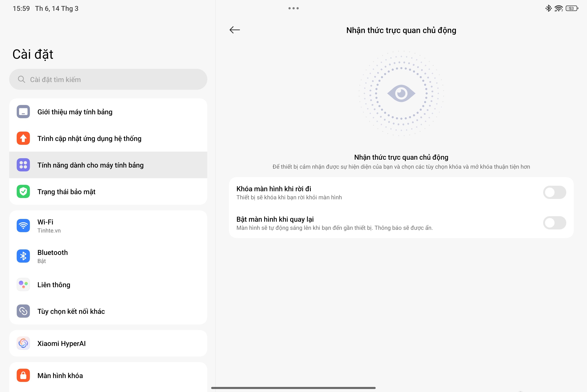Viewport: 587px width, 392px height.
Task: Select Tính năng dành cho máy tính bảng menu item
Action: (x=108, y=165)
